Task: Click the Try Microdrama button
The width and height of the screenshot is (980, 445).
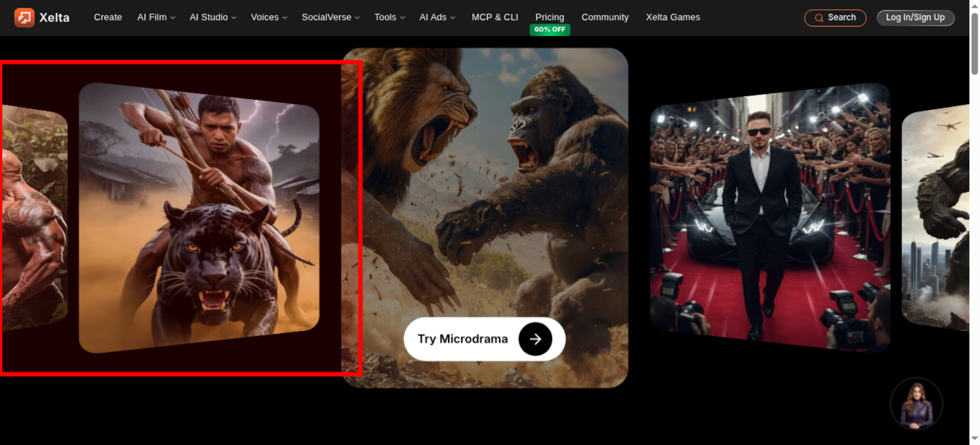Action: click(x=485, y=339)
